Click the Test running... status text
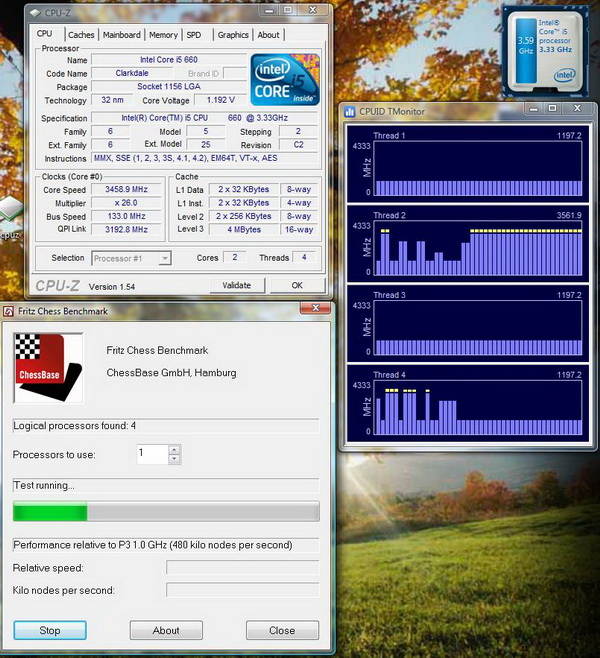The image size is (600, 658). coord(44,486)
